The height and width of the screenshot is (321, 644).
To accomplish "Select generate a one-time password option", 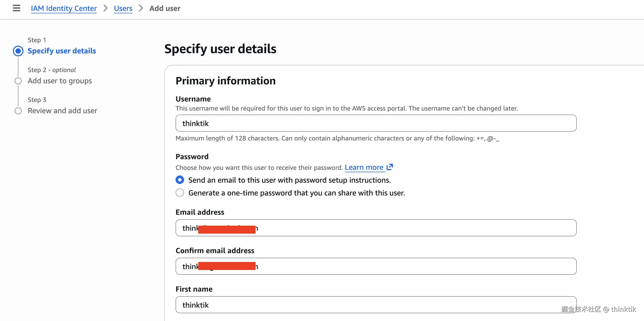I will pyautogui.click(x=180, y=193).
